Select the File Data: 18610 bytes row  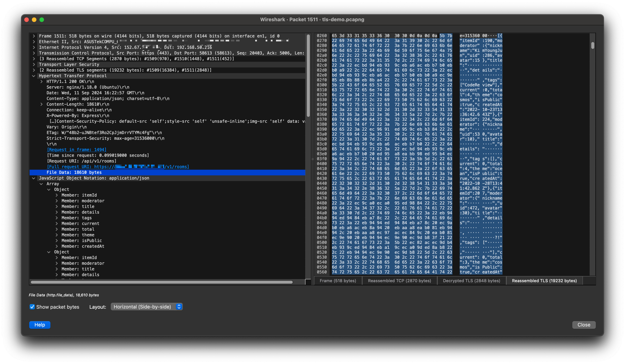point(74,173)
